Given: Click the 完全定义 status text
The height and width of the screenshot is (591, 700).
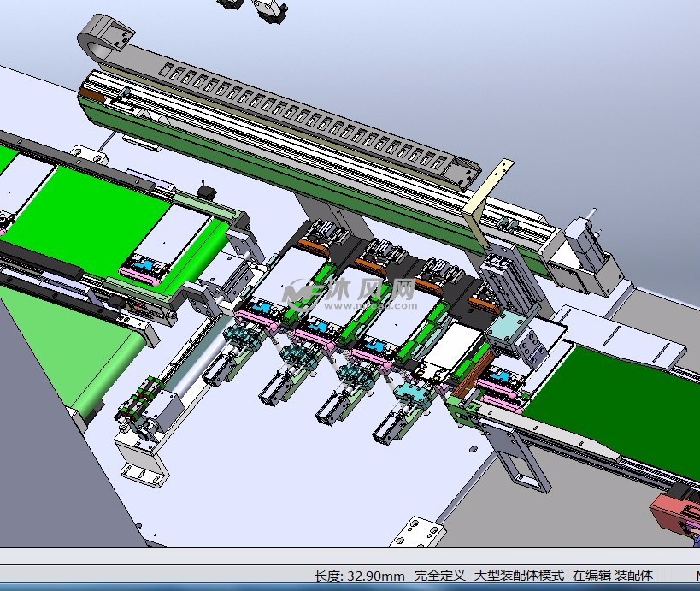Looking at the screenshot, I should point(439,576).
